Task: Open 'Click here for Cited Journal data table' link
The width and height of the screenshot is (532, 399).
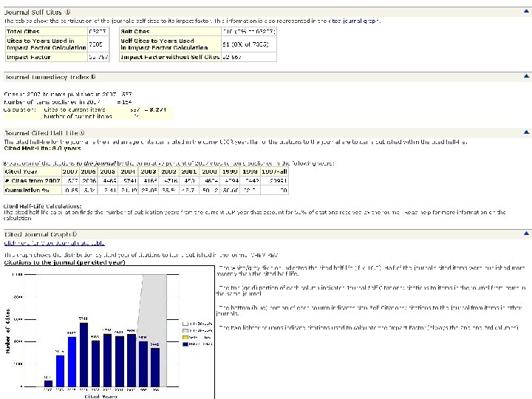Action: click(x=54, y=243)
